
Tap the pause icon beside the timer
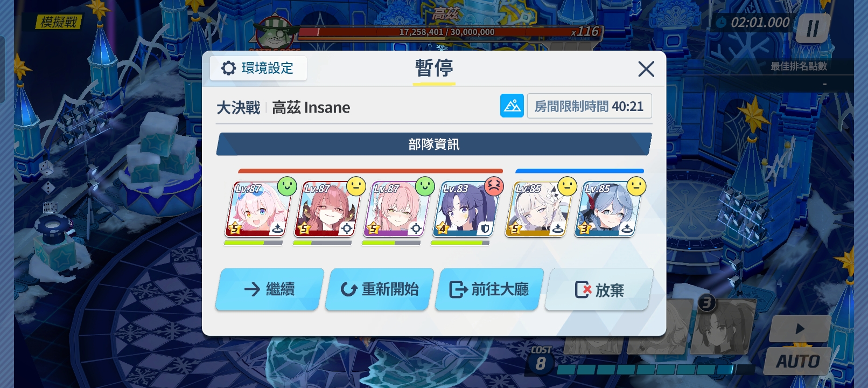click(x=813, y=29)
